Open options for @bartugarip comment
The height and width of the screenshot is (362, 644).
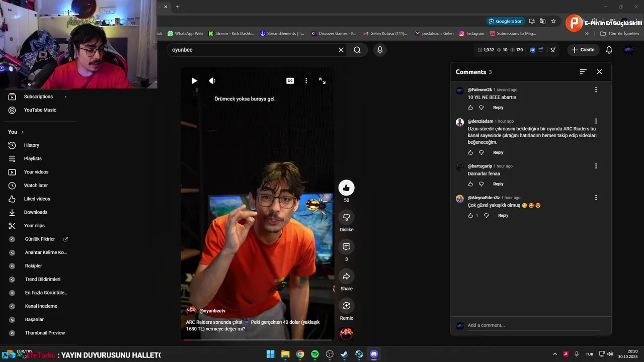click(x=596, y=166)
